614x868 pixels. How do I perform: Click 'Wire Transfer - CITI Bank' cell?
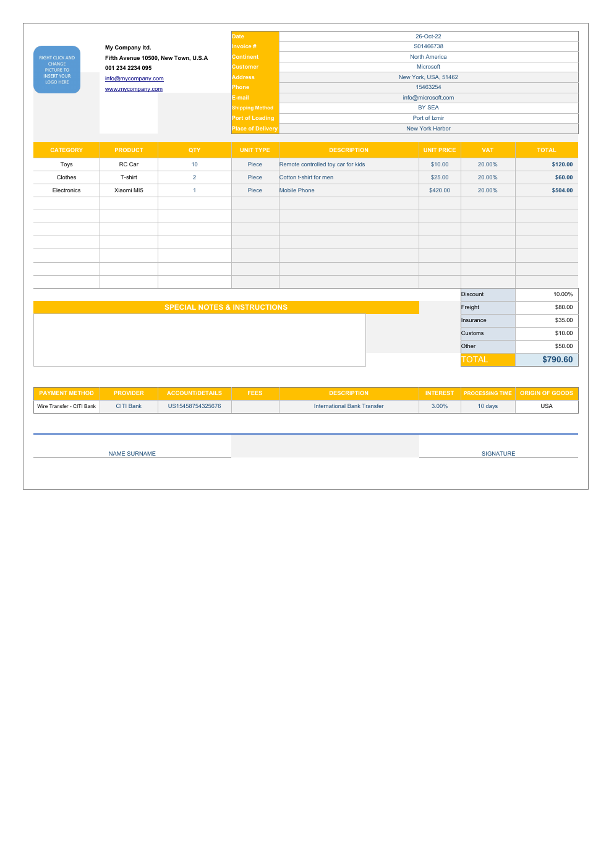coord(66,406)
